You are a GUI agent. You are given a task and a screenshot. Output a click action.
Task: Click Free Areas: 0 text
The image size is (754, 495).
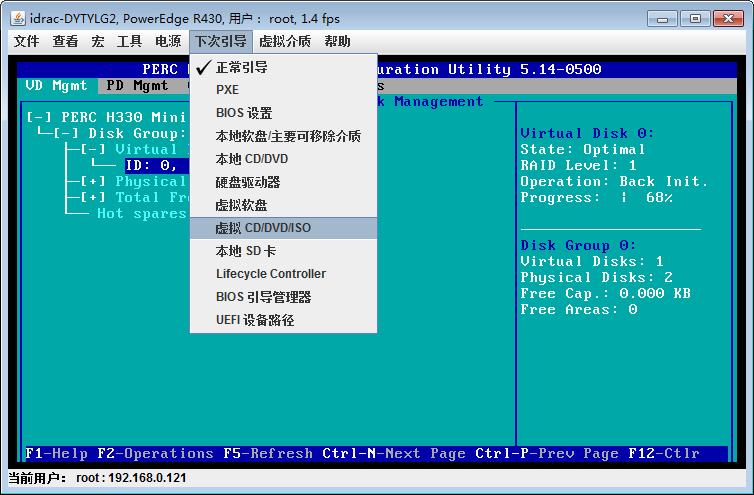coord(579,309)
